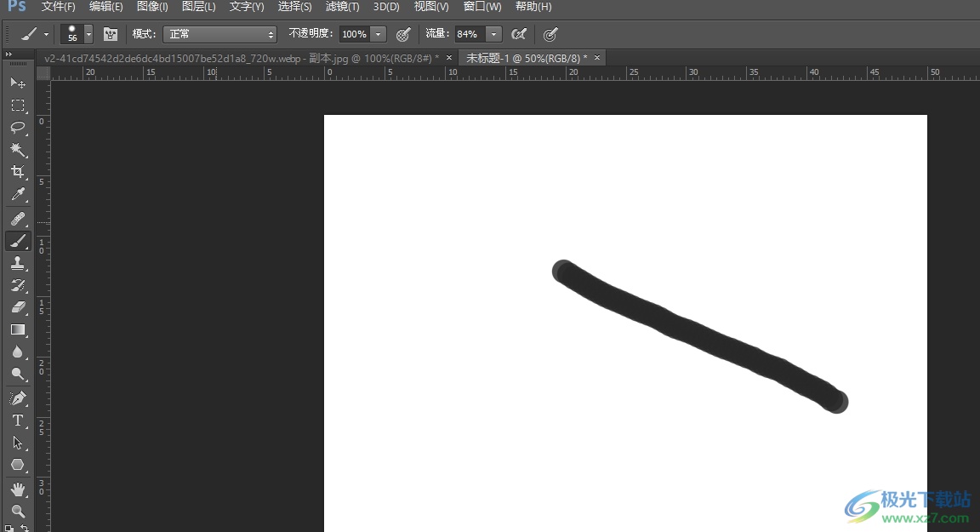This screenshot has width=980, height=532.
Task: Open the 图层(L) menu
Action: point(199,7)
